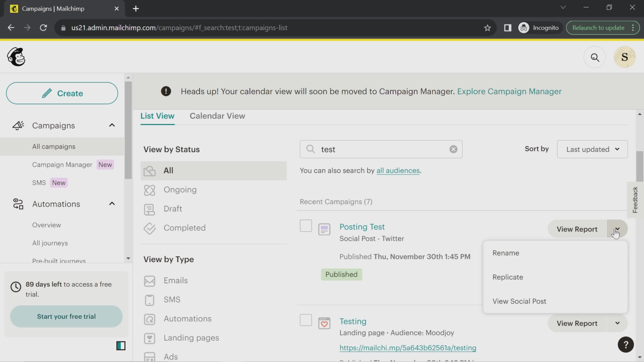
Task: Close the Campaigns Mailchimp tab
Action: pos(117,9)
